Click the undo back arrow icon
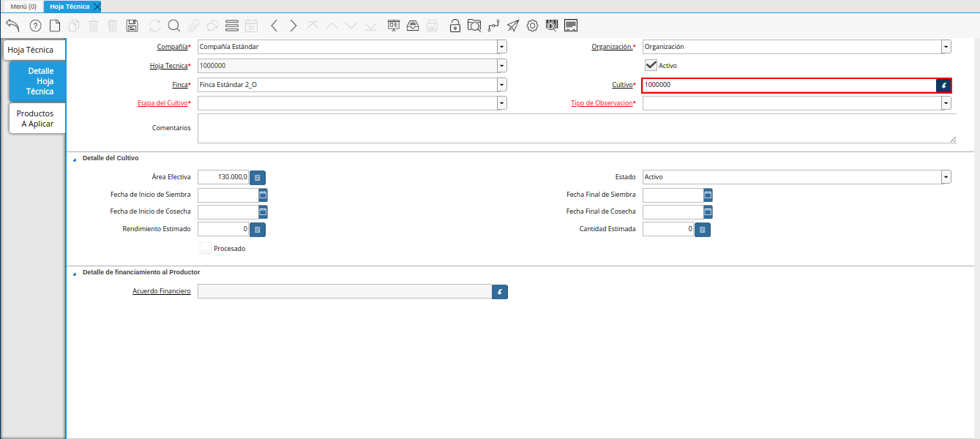Viewport: 980px width, 439px height. [12, 26]
